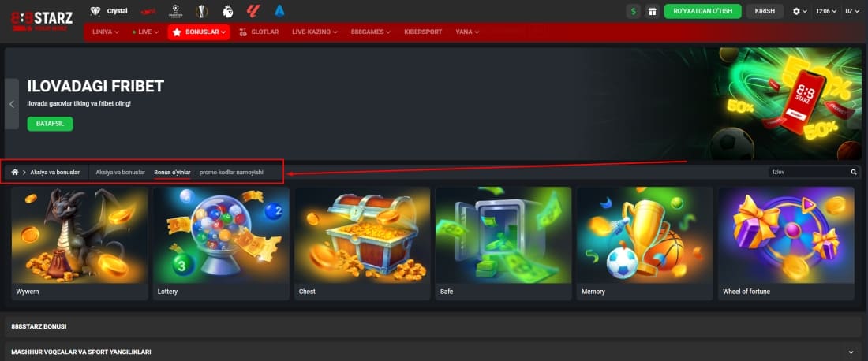Switch to Bonus o'yinlar tab

[x=172, y=173]
